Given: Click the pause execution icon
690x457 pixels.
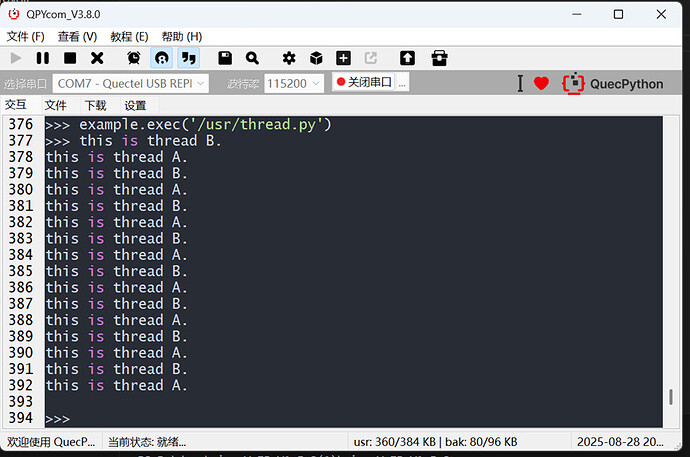Looking at the screenshot, I should tap(43, 59).
